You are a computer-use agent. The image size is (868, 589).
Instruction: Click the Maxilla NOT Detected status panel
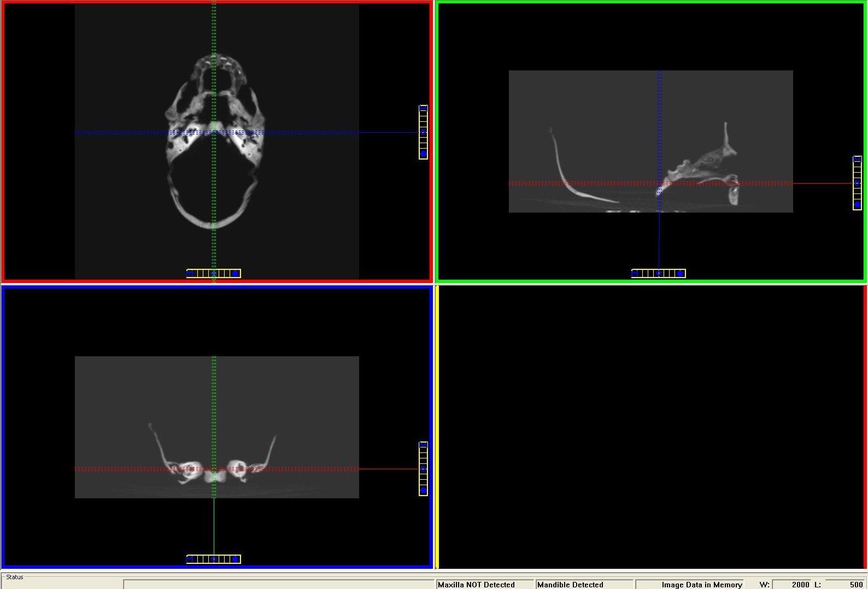(x=484, y=585)
